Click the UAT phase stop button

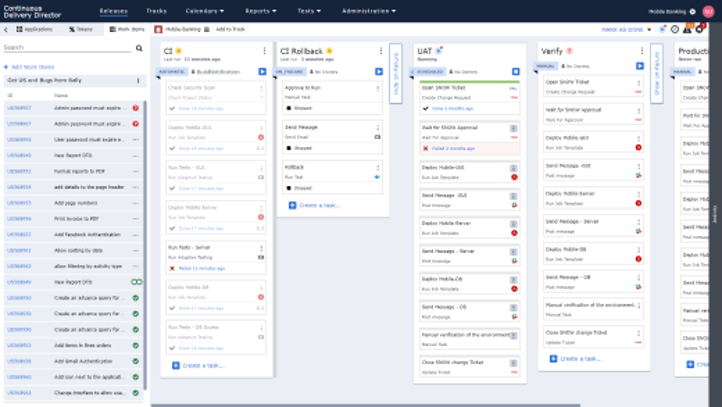[x=516, y=72]
